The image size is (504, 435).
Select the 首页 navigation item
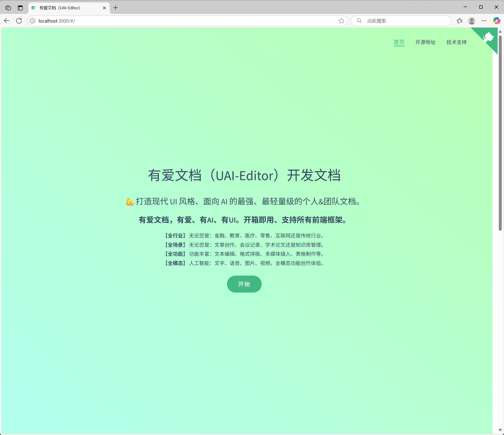(399, 42)
